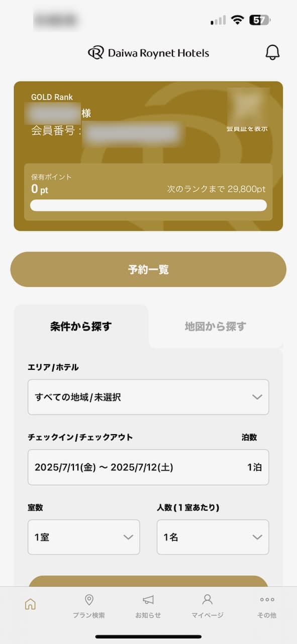Expand the 人数 dropdown showing 1名
The width and height of the screenshot is (297, 644).
pyautogui.click(x=213, y=537)
